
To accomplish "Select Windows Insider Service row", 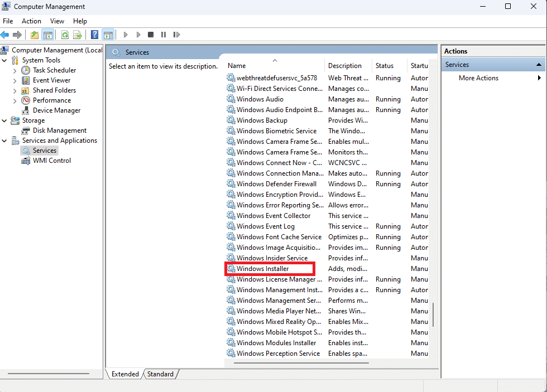I will click(x=272, y=258).
